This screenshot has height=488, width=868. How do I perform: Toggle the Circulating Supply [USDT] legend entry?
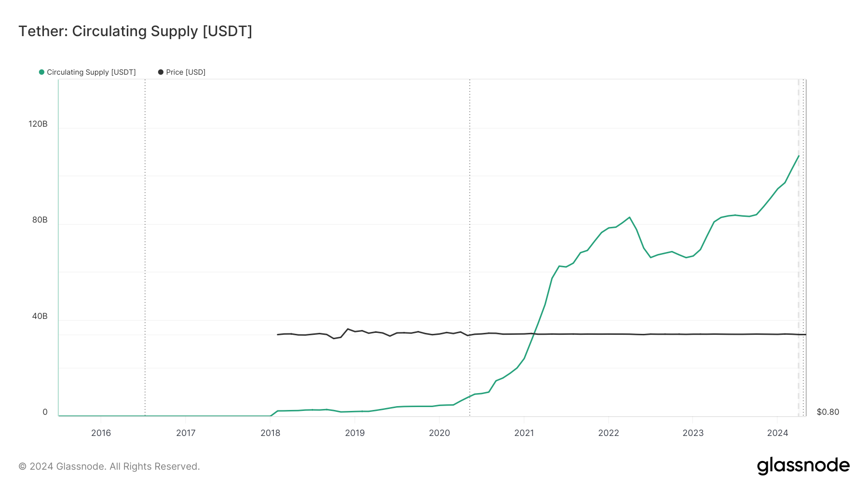point(87,72)
